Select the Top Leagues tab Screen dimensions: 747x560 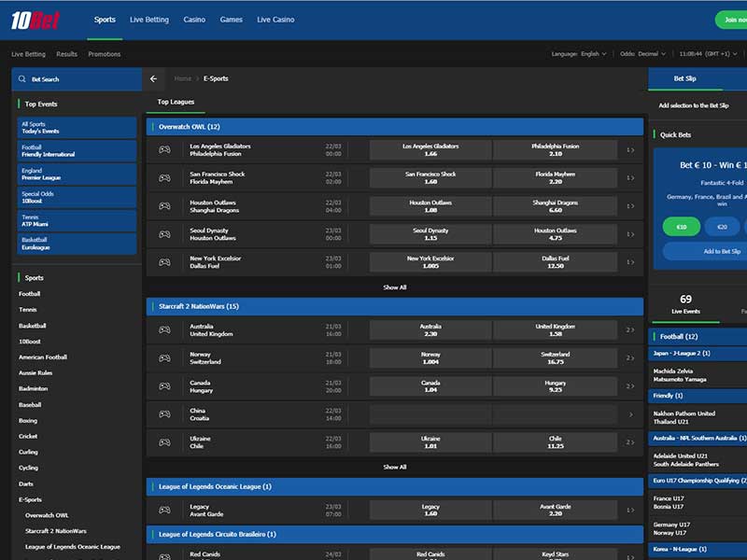(176, 102)
